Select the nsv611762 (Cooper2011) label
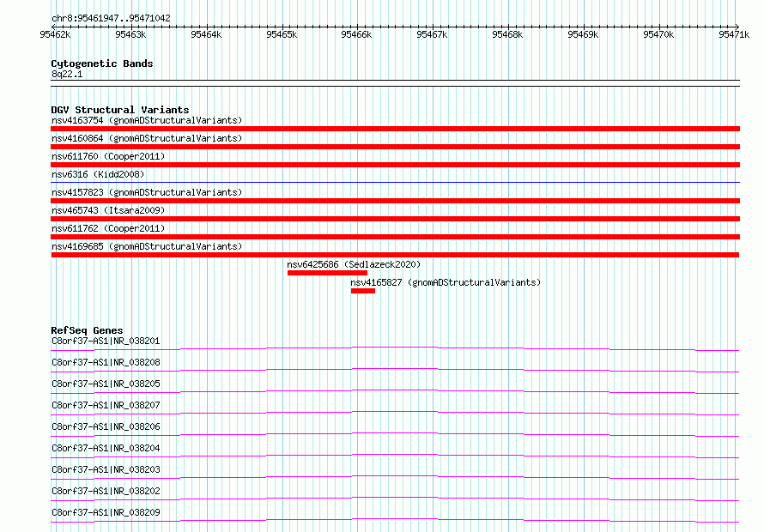Screen dimensions: 764x532 click(108, 228)
